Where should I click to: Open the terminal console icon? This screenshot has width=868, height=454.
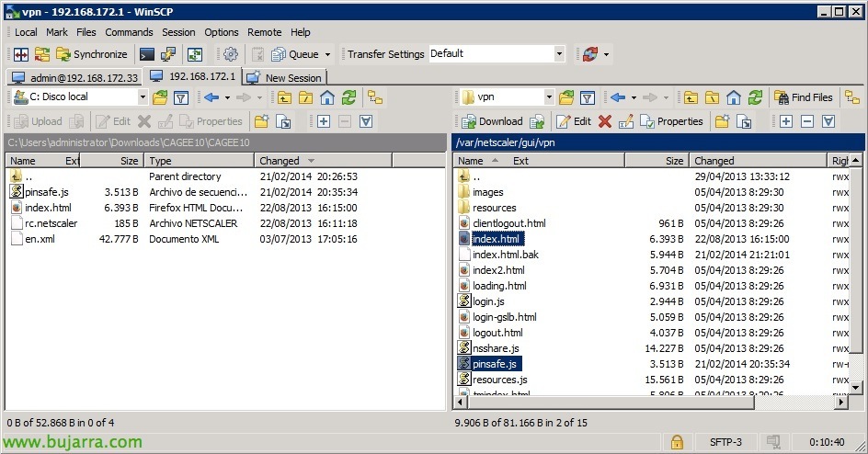(147, 54)
